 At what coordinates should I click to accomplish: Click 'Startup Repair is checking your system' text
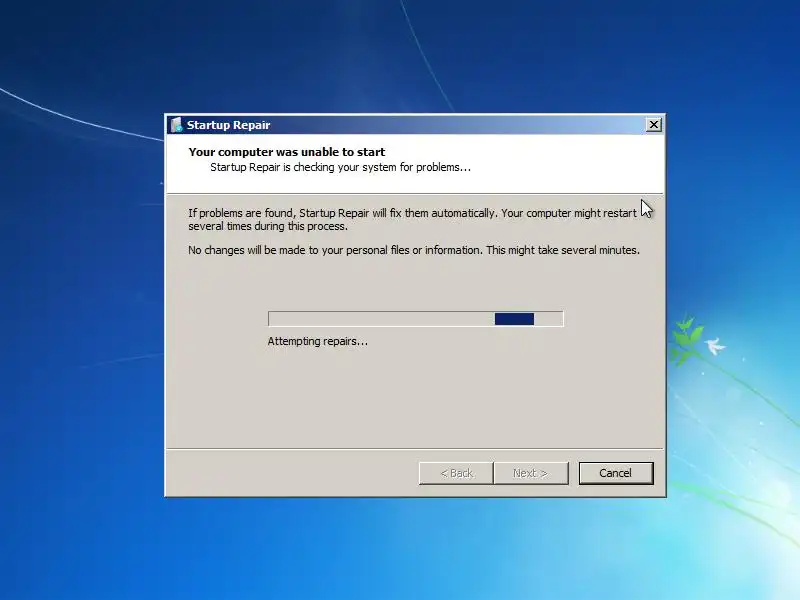(x=340, y=167)
